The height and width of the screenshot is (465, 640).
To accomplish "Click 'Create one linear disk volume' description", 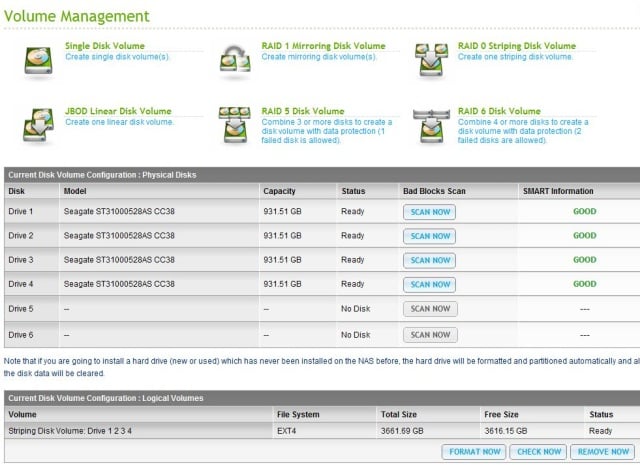I will coord(120,122).
